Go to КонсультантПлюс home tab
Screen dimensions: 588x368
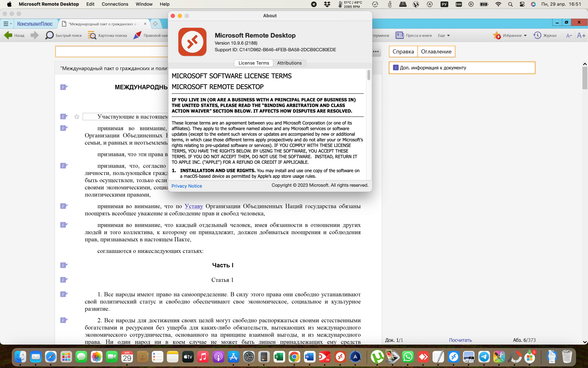[35, 24]
